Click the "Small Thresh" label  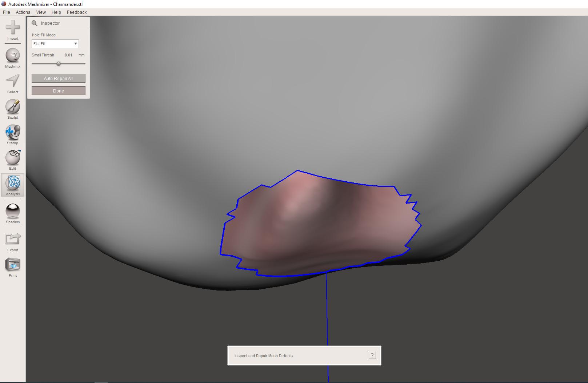coord(43,55)
